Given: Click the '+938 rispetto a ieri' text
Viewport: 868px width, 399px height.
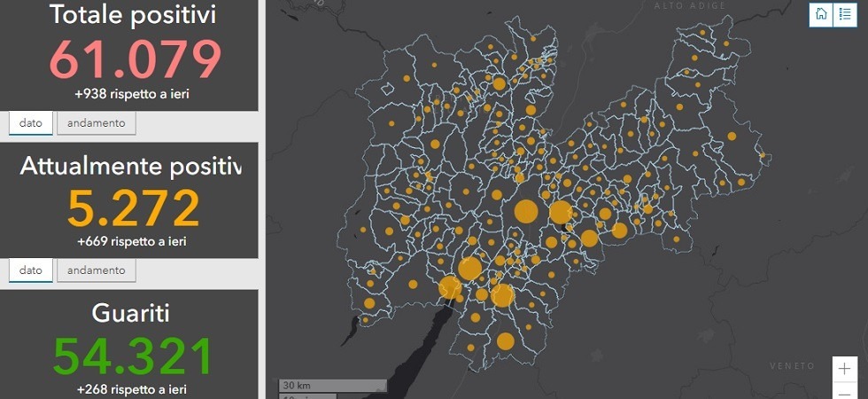Looking at the screenshot, I should pos(132,93).
